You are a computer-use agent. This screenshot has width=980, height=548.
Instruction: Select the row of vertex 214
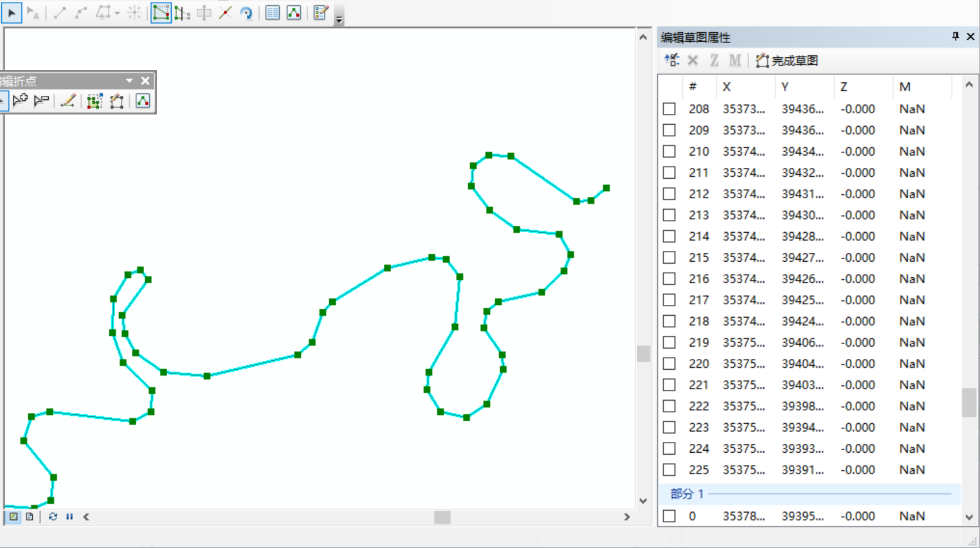click(810, 237)
